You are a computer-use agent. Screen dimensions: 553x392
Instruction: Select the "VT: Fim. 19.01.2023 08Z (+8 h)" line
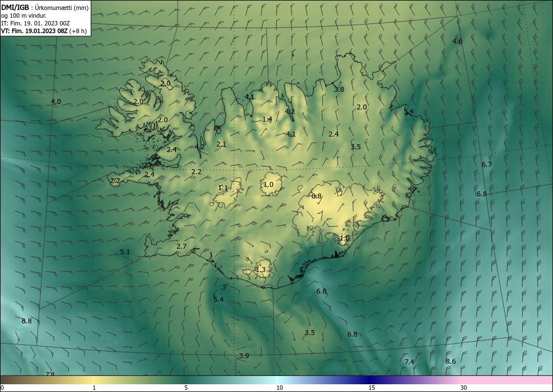coord(44,31)
